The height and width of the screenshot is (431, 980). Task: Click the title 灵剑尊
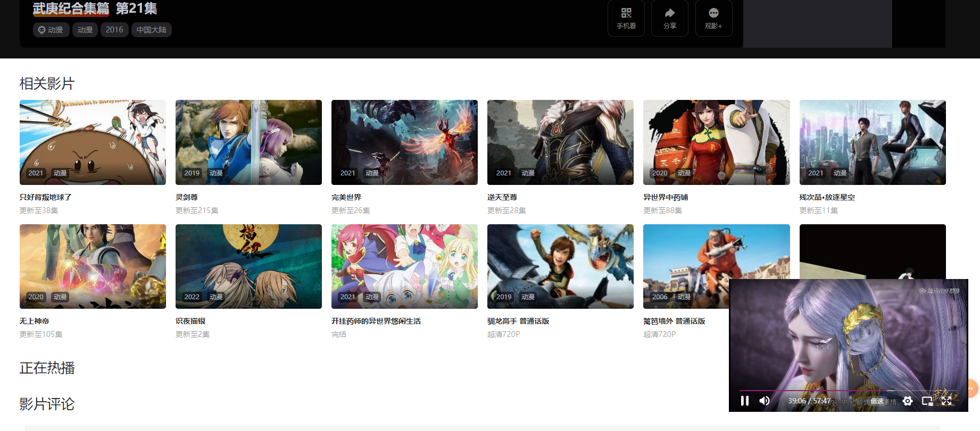point(187,197)
